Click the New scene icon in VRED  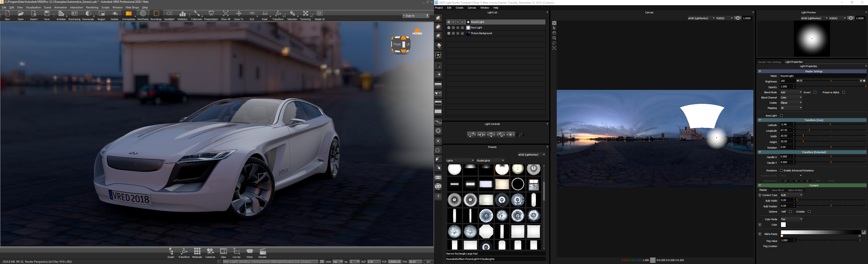(x=7, y=15)
